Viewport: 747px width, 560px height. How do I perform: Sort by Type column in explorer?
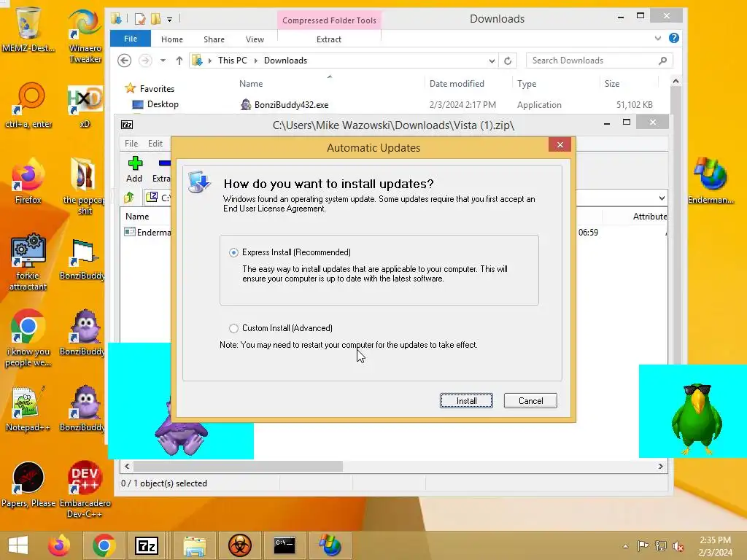pos(527,84)
